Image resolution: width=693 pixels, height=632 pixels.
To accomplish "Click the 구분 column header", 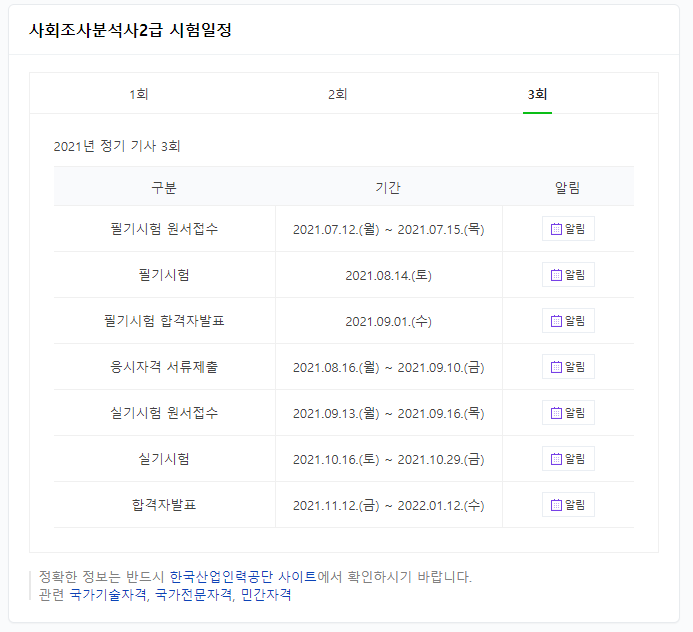I will [x=164, y=188].
